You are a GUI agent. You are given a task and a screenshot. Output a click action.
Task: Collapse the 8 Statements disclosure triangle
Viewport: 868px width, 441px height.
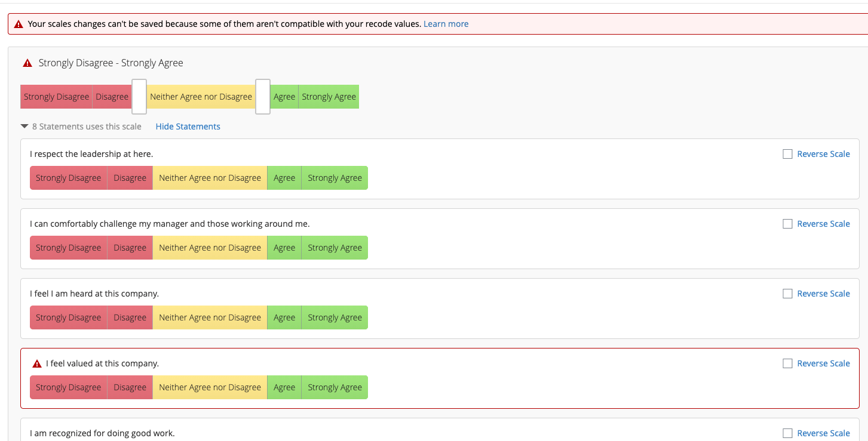pyautogui.click(x=24, y=127)
